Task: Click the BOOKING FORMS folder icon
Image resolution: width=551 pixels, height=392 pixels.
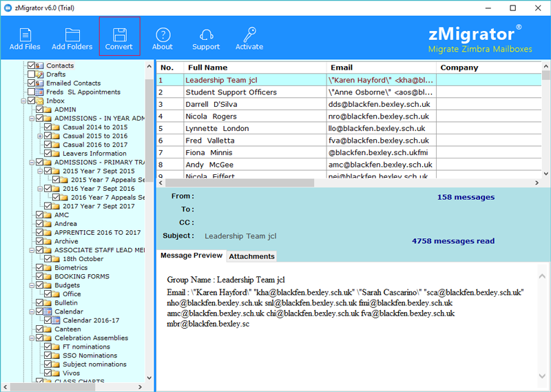Action: [x=48, y=276]
